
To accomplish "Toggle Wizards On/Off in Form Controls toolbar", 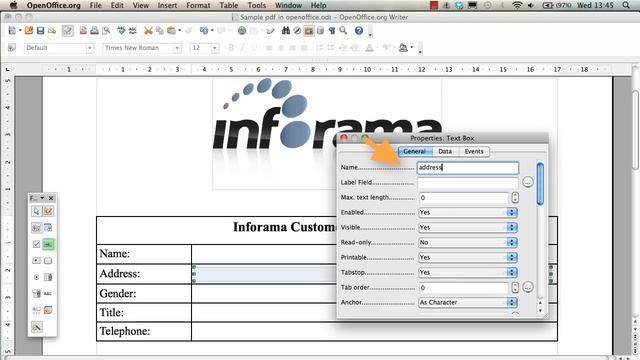I will pos(36,327).
